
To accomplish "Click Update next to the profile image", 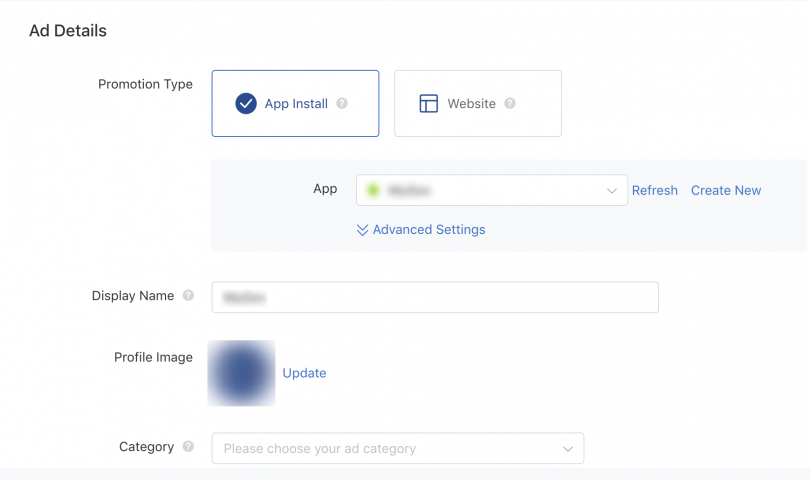I will pyautogui.click(x=304, y=373).
